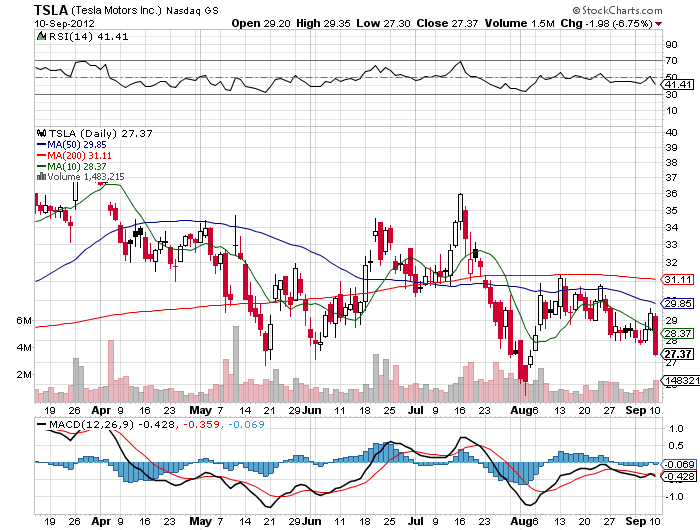This screenshot has height=530, width=700.
Task: Click the 10-Sep-2012 date label
Action: pyautogui.click(x=65, y=24)
